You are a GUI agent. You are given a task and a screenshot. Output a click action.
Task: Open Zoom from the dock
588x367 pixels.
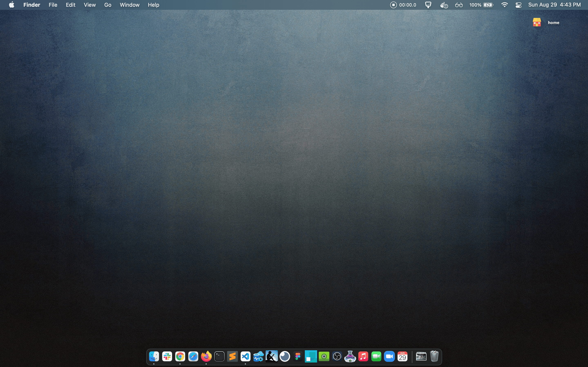coord(389,356)
